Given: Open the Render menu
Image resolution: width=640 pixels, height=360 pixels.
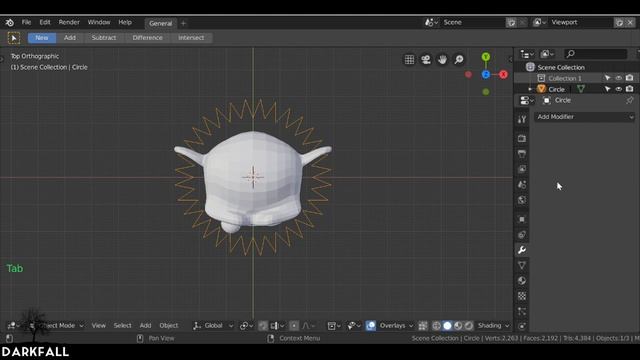Looking at the screenshot, I should tap(69, 22).
